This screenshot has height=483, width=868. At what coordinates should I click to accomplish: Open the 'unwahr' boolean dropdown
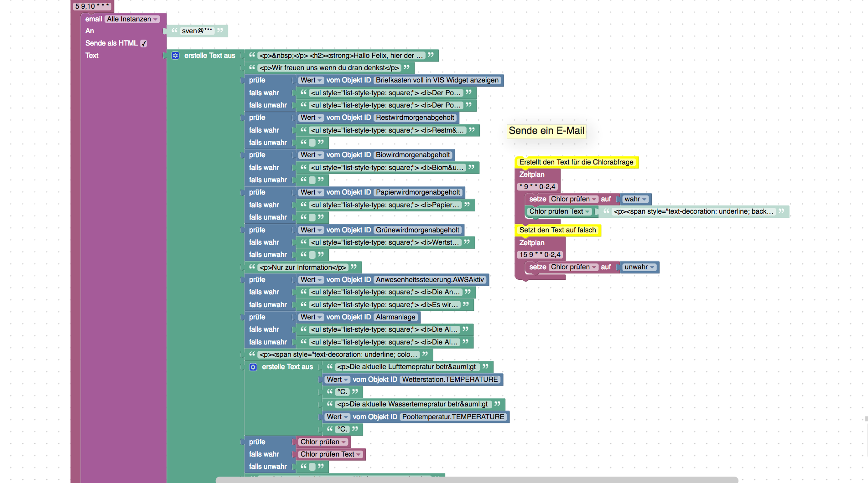(639, 267)
